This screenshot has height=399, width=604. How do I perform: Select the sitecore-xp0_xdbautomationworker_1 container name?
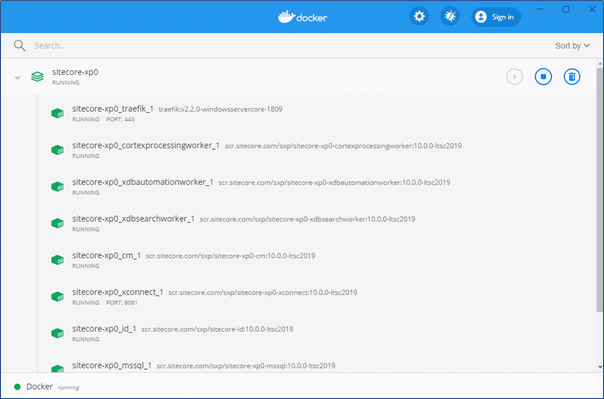[143, 182]
